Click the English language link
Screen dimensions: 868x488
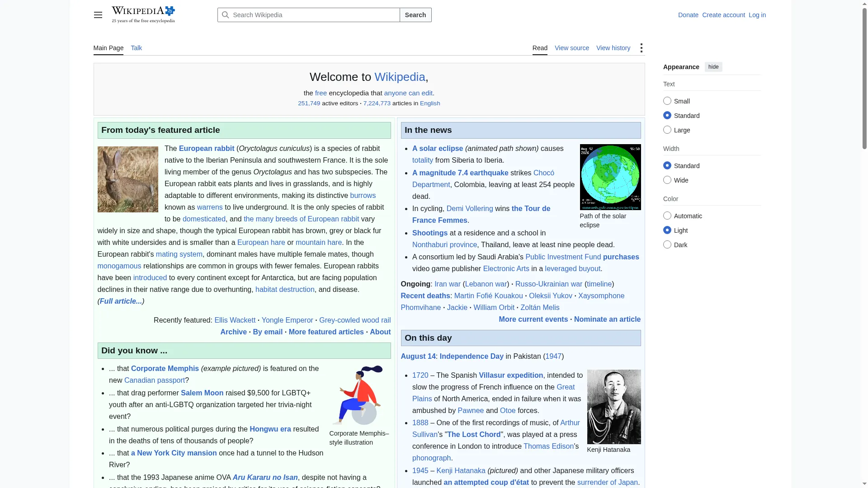pyautogui.click(x=430, y=103)
